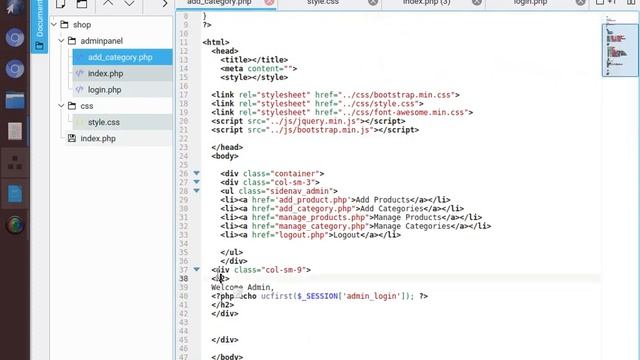Click the jquery.min.js script line
The width and height of the screenshot is (640, 360).
(x=308, y=121)
